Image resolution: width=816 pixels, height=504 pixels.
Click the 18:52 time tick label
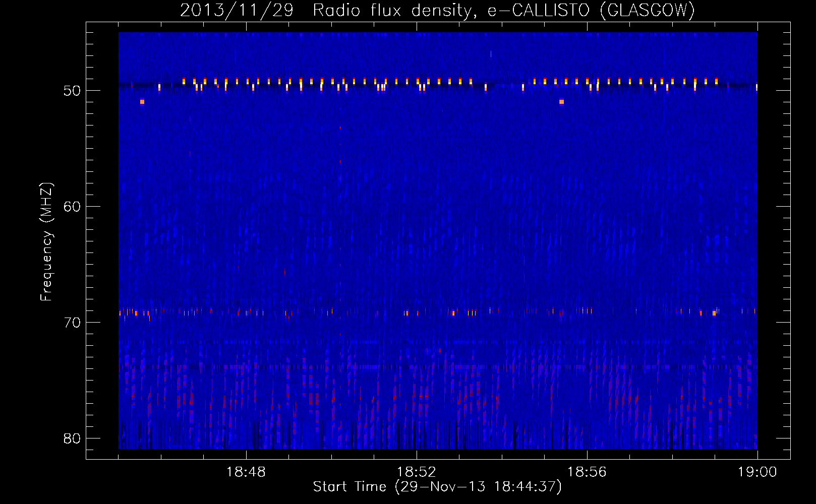[417, 472]
